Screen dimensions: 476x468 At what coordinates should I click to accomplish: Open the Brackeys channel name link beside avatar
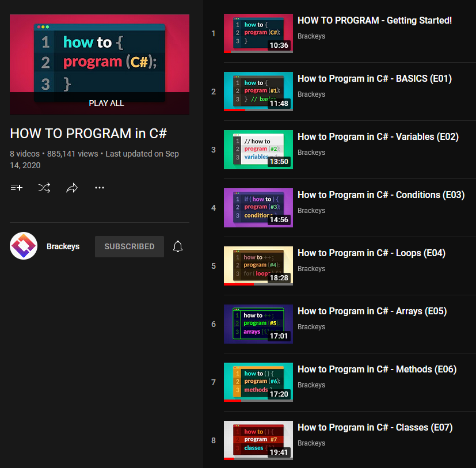coord(63,246)
